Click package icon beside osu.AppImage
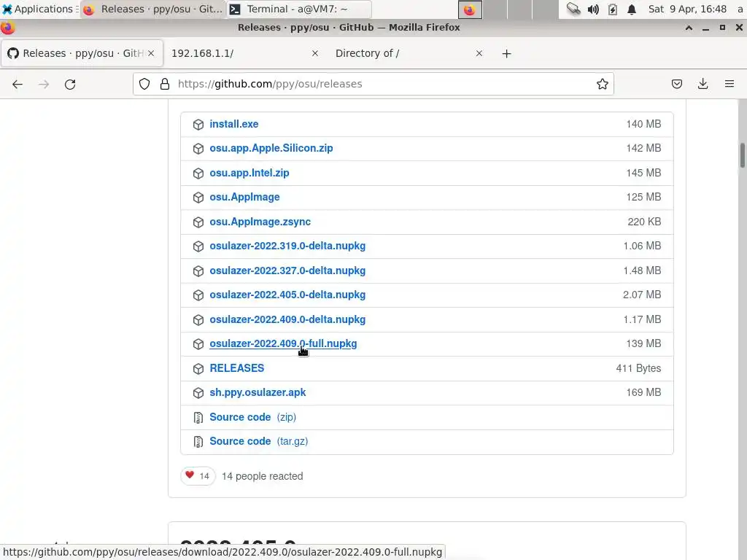 pyautogui.click(x=198, y=198)
